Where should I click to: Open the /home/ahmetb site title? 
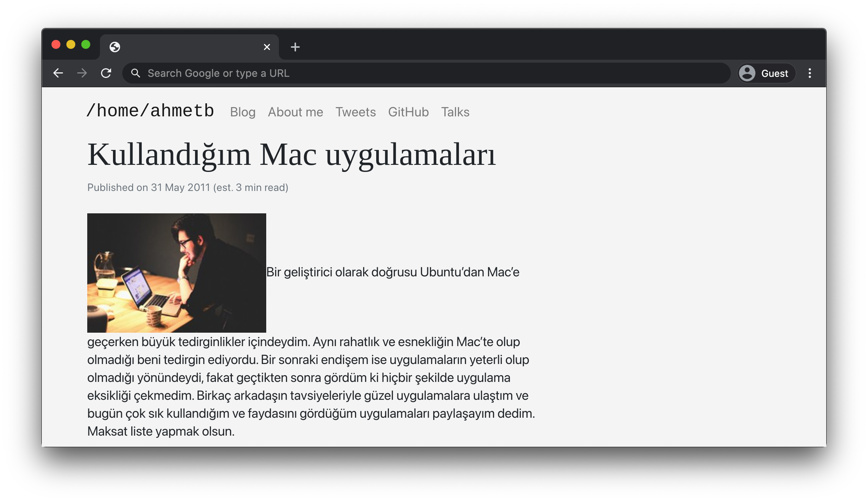pyautogui.click(x=150, y=111)
